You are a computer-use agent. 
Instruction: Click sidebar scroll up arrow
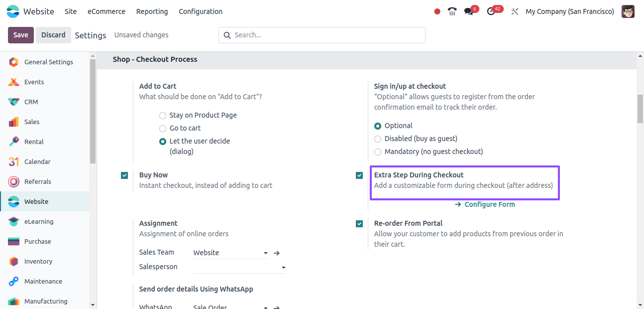pos(93,55)
